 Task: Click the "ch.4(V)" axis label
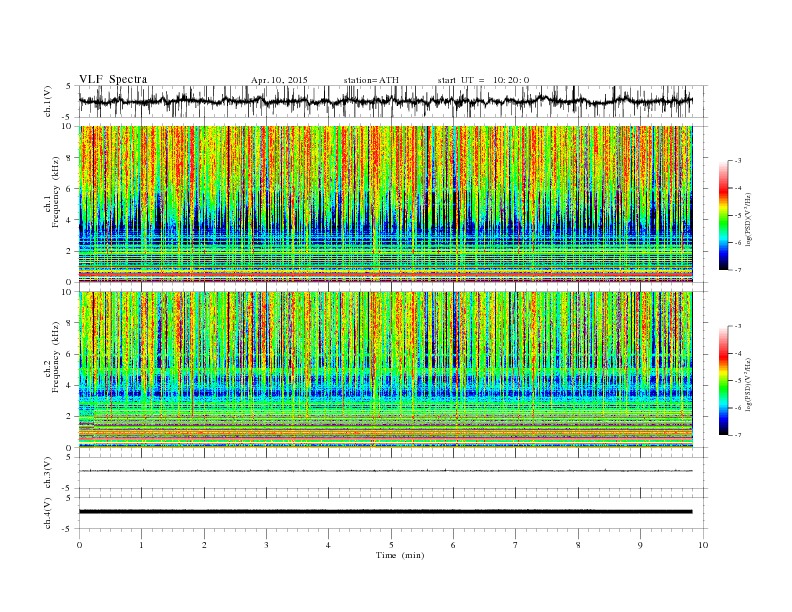48,513
